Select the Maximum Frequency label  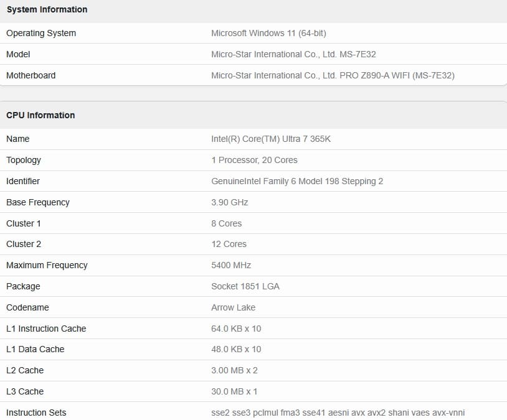[x=47, y=266]
